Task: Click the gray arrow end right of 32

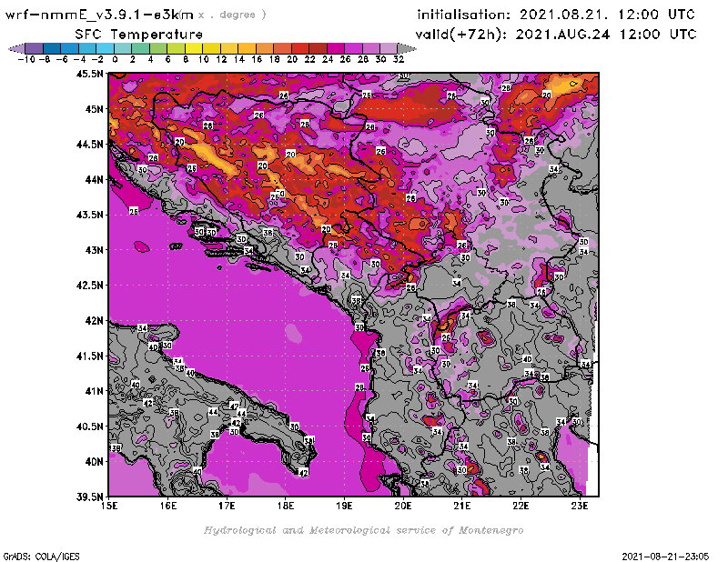Action: pos(407,48)
